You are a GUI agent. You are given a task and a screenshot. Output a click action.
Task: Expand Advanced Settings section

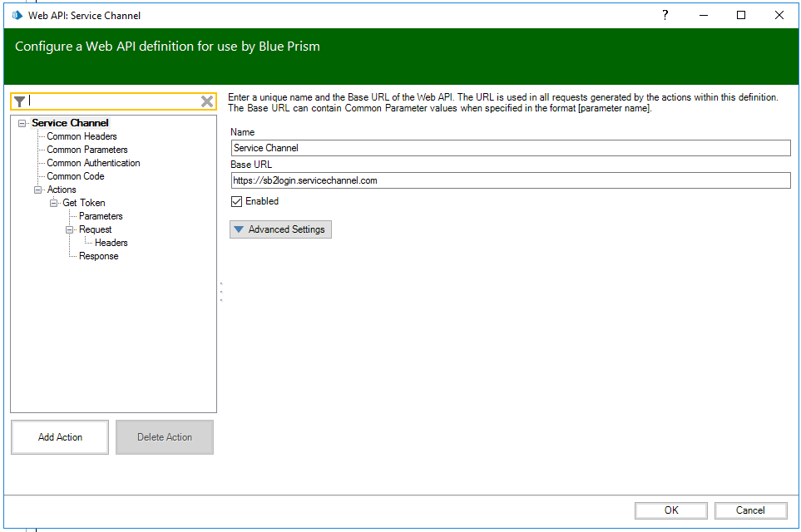280,229
